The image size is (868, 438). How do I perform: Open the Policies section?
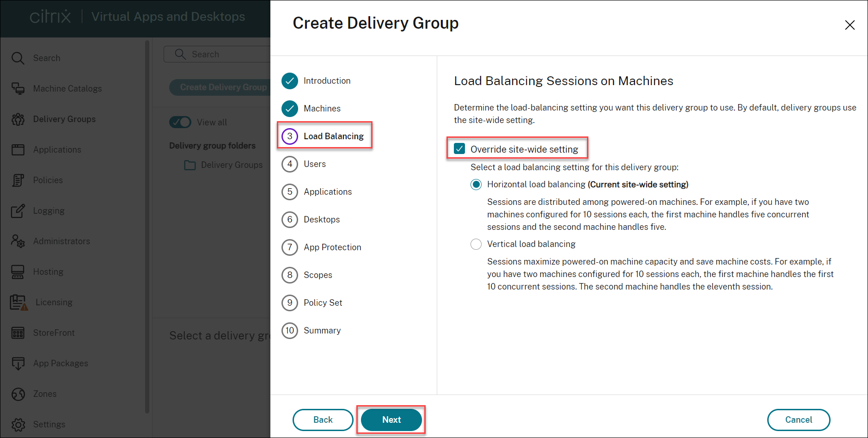(48, 180)
